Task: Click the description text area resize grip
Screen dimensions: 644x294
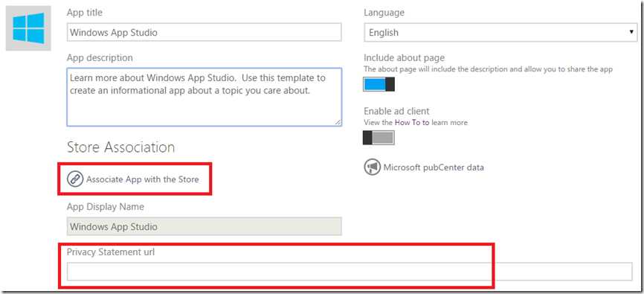Action: (338, 122)
